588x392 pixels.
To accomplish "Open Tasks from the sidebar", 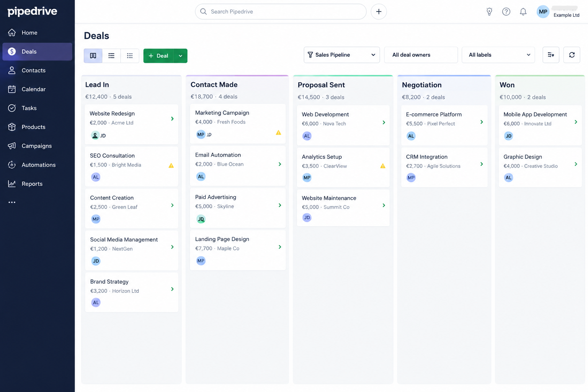I will pyautogui.click(x=37, y=108).
